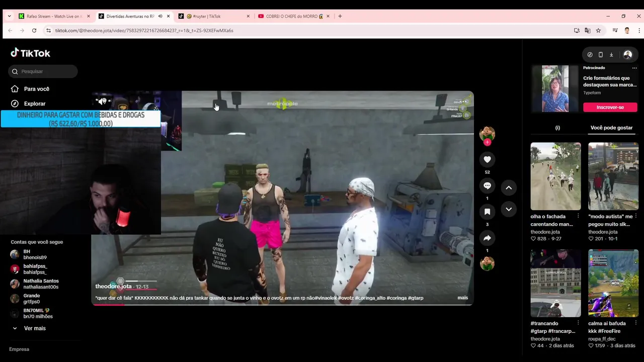Open 'olha o fachada' video thumbnail
The height and width of the screenshot is (362, 644).
(555, 176)
